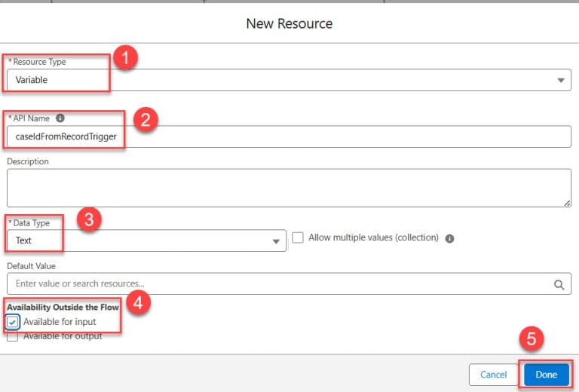Check Available for output checkbox

(x=12, y=336)
